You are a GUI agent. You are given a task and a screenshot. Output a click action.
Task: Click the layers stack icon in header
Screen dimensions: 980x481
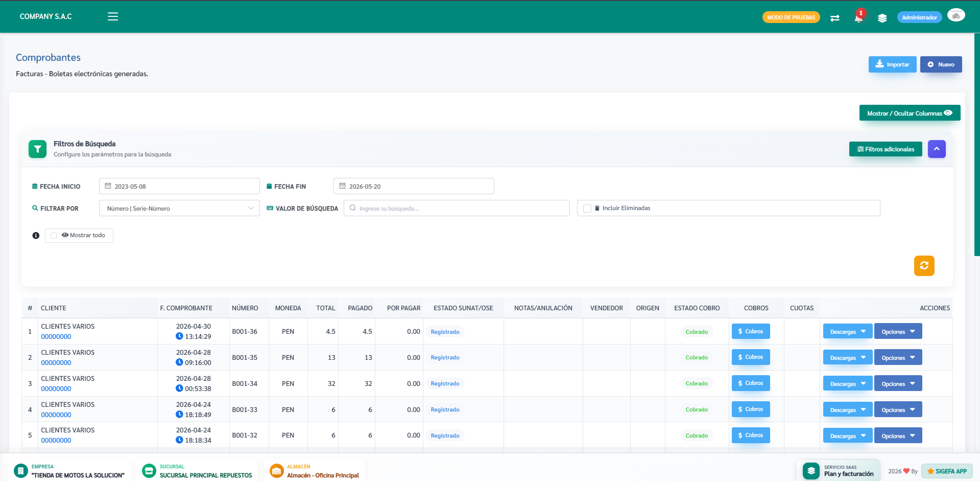(x=882, y=18)
